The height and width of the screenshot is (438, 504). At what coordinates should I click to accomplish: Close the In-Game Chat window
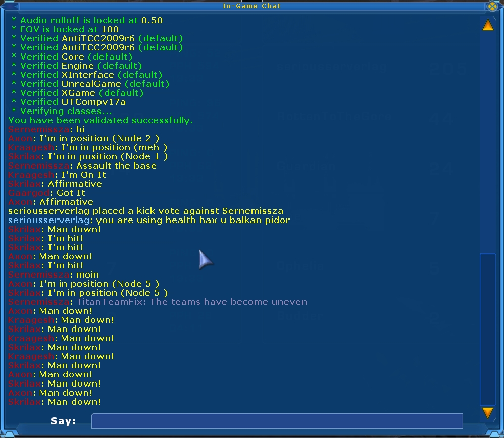[x=492, y=6]
